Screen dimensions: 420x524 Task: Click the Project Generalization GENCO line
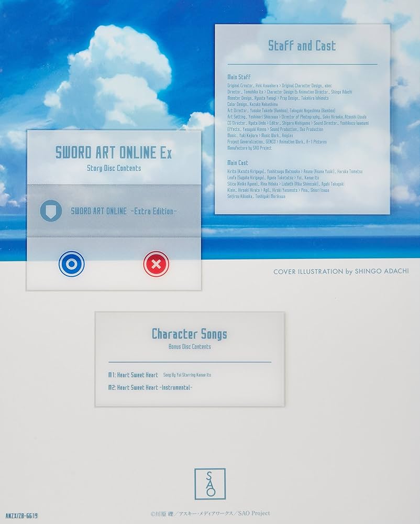(277, 141)
